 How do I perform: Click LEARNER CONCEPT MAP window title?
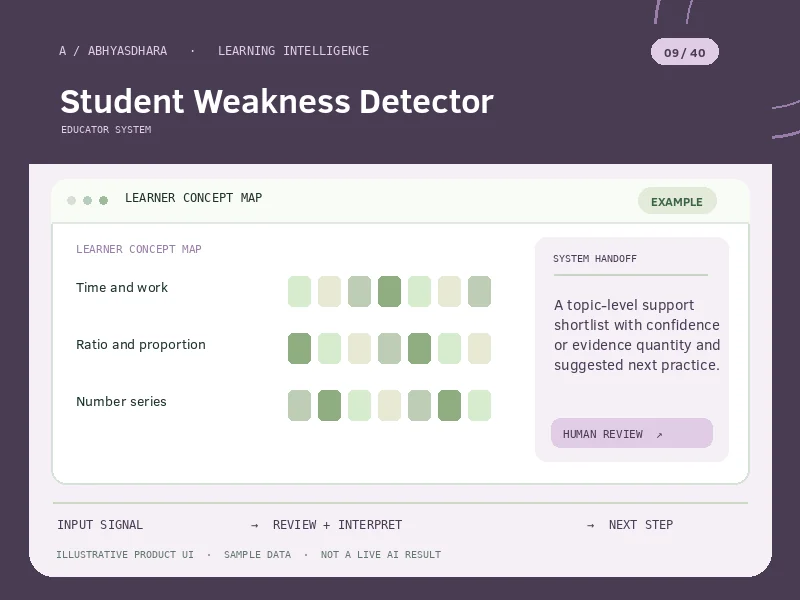pos(193,198)
